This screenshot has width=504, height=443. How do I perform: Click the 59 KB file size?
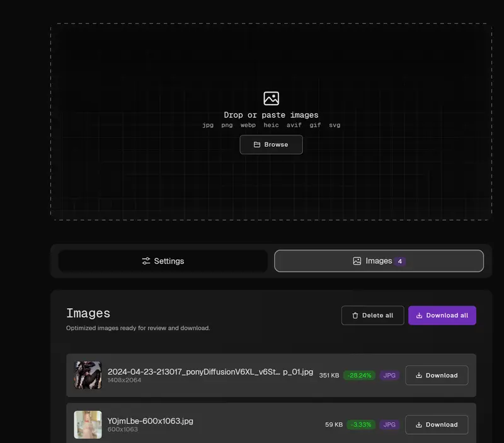(334, 425)
